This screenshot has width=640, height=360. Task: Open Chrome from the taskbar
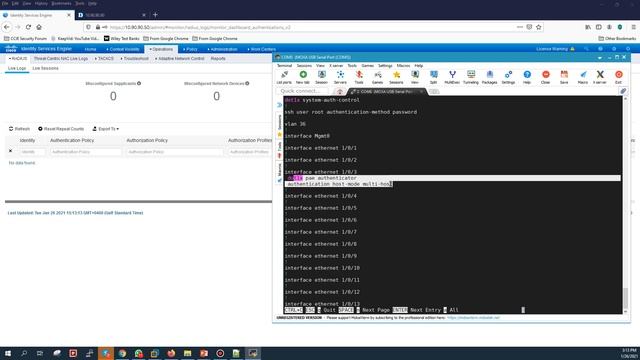[x=122, y=353]
